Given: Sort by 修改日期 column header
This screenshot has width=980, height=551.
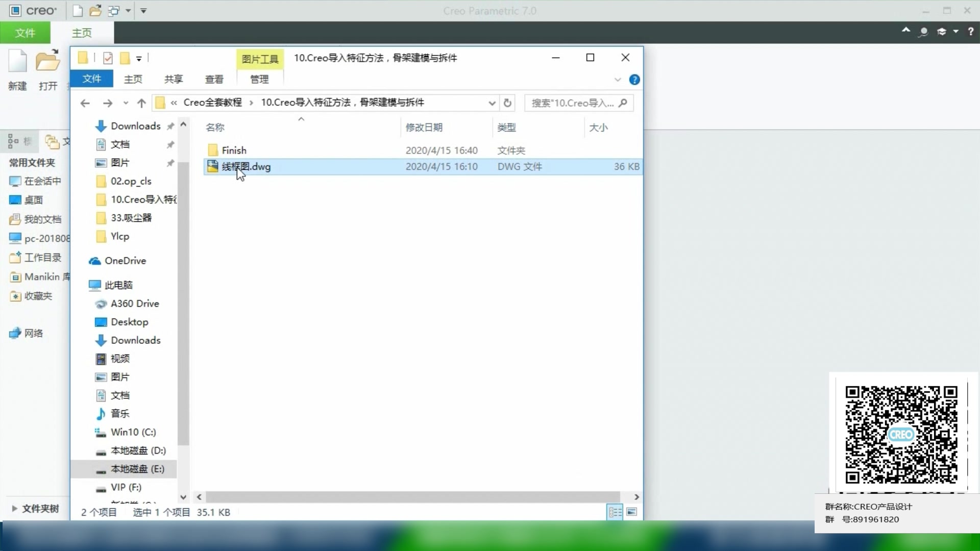Looking at the screenshot, I should click(x=424, y=128).
